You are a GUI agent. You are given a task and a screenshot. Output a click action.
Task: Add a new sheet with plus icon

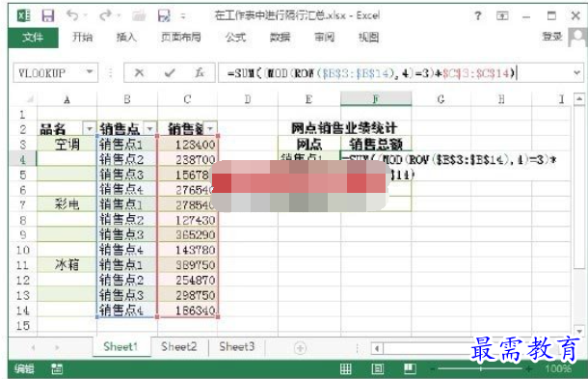[300, 348]
